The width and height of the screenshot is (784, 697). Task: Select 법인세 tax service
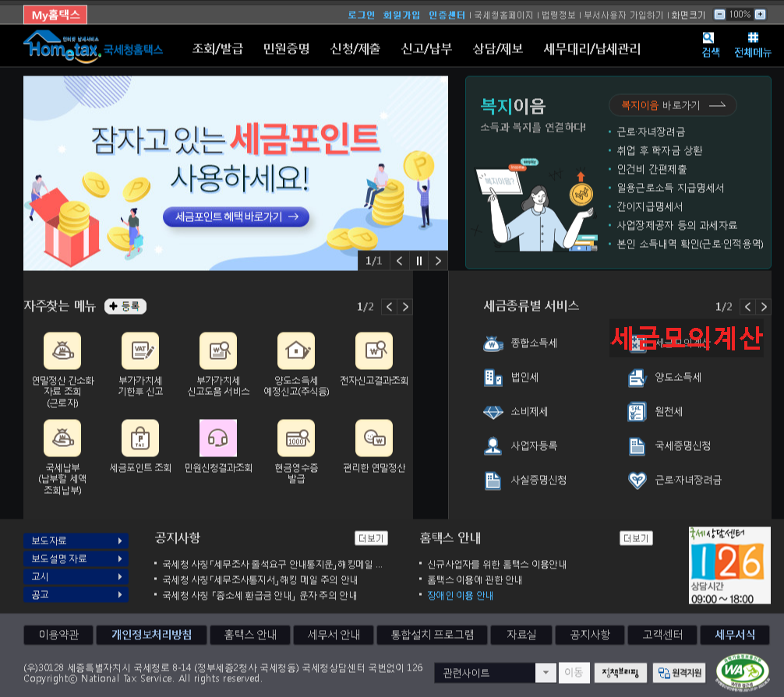(511, 378)
